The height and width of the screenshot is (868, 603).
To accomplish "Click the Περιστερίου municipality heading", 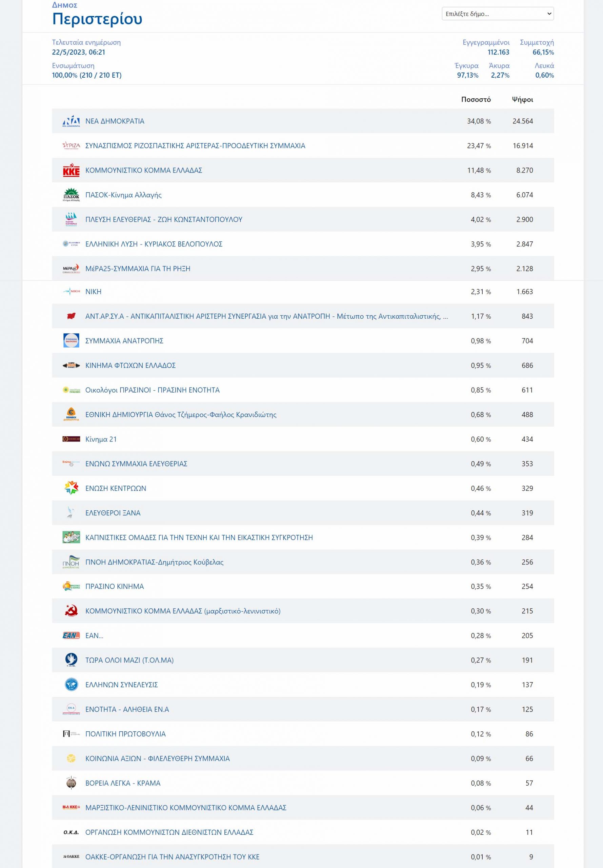I will 97,19.
